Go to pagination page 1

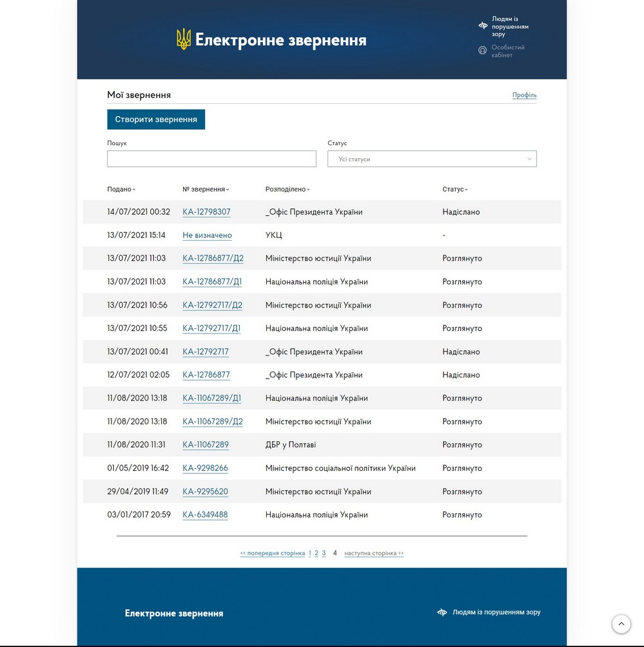[x=310, y=553]
